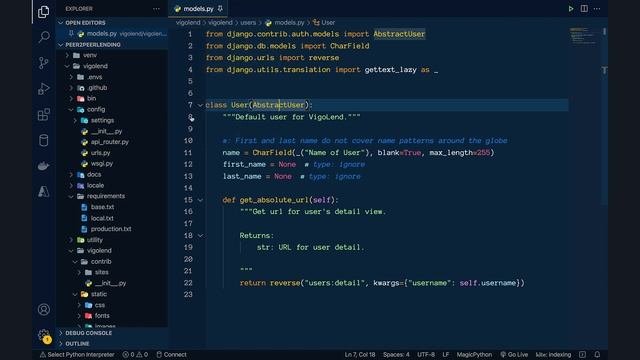Open the Accounts menu icon
Image resolution: width=640 pixels, height=360 pixels.
click(x=44, y=309)
